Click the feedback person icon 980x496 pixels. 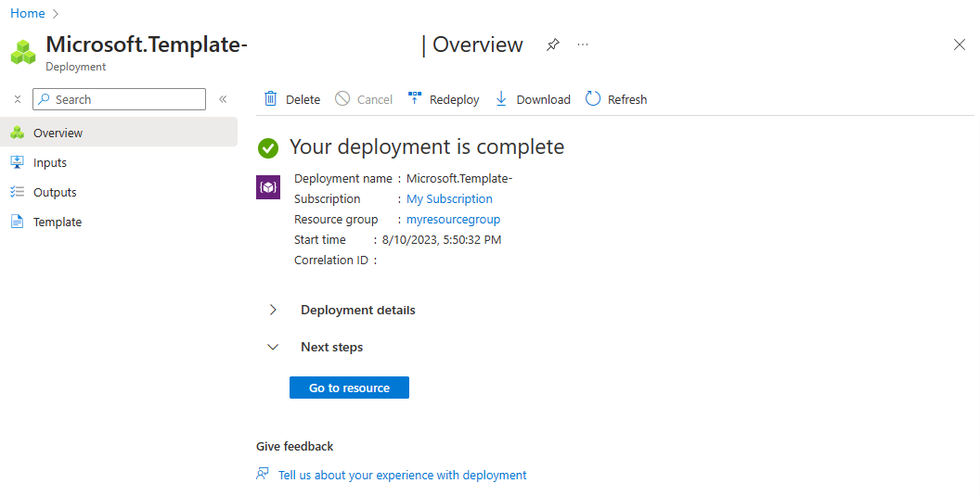(263, 474)
